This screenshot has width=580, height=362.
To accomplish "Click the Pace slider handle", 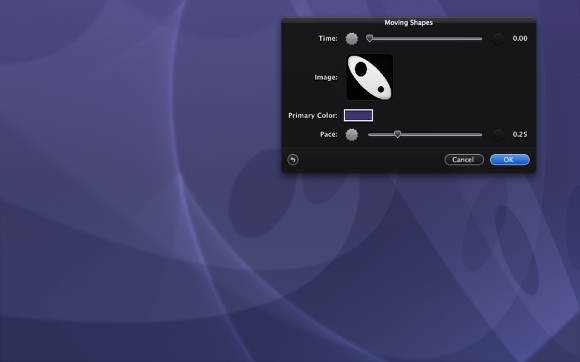I will tap(397, 134).
